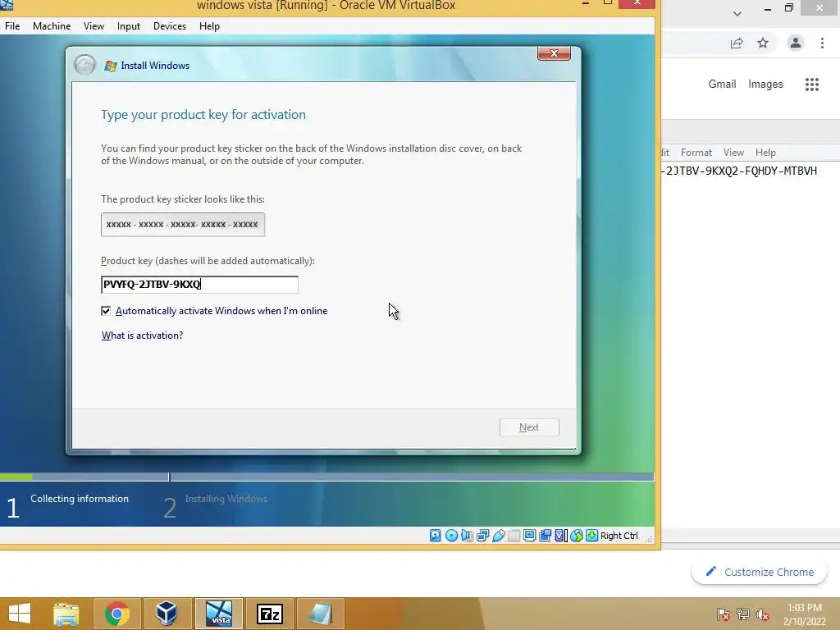Click the Collecting information step label

tap(80, 498)
